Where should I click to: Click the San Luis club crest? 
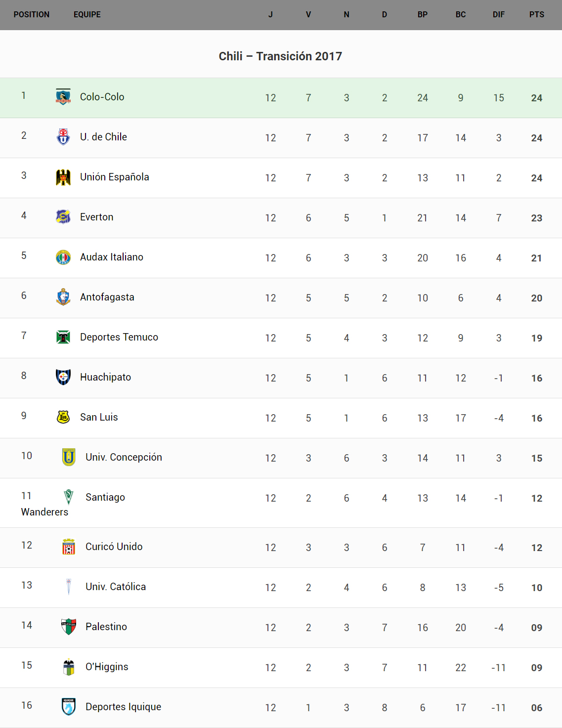coord(63,417)
